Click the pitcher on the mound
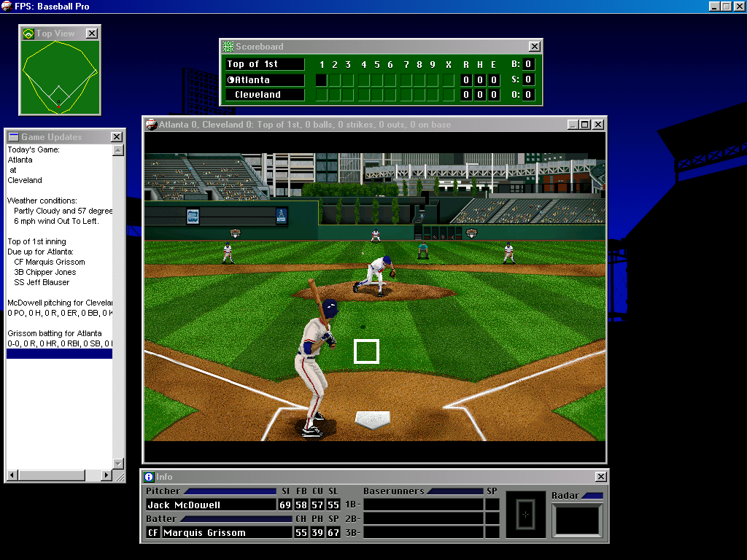Image resolution: width=747 pixels, height=560 pixels. (x=374, y=275)
